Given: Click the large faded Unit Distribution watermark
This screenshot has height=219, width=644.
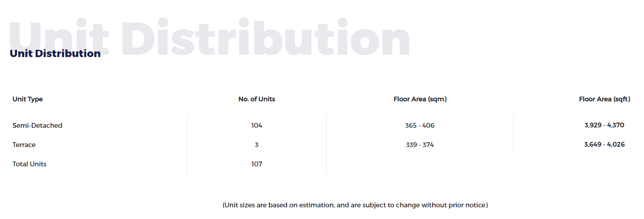Looking at the screenshot, I should tap(209, 38).
